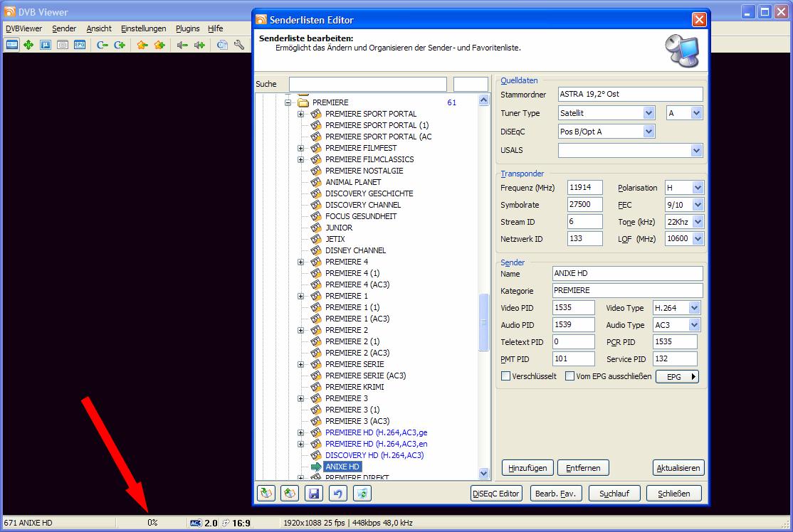This screenshot has width=793, height=532.
Task: Open the DiSEqC Editor button
Action: coord(495,493)
